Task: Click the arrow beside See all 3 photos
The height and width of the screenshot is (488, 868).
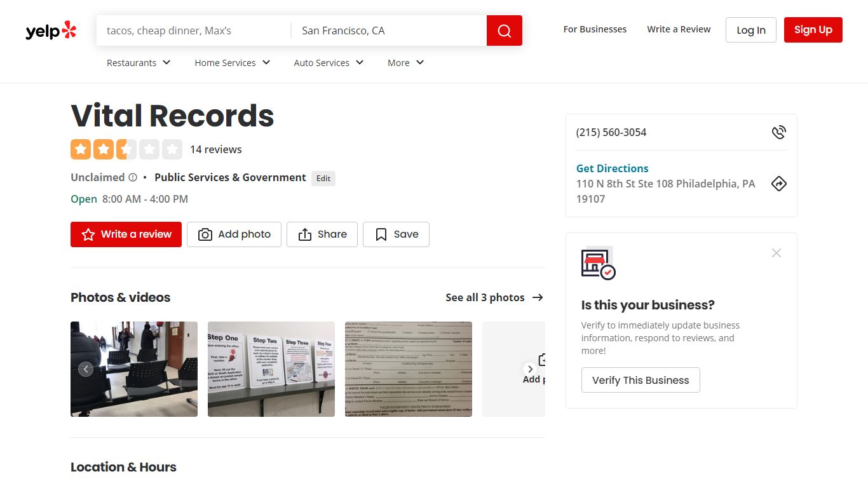Action: [538, 297]
